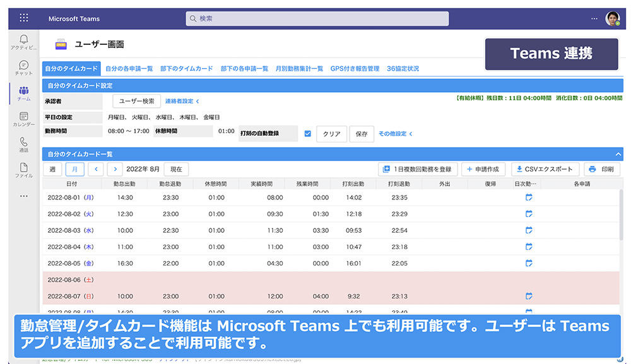Click overtime value 03:30 on 2022-08-03
631x364 pixels.
tap(321, 230)
